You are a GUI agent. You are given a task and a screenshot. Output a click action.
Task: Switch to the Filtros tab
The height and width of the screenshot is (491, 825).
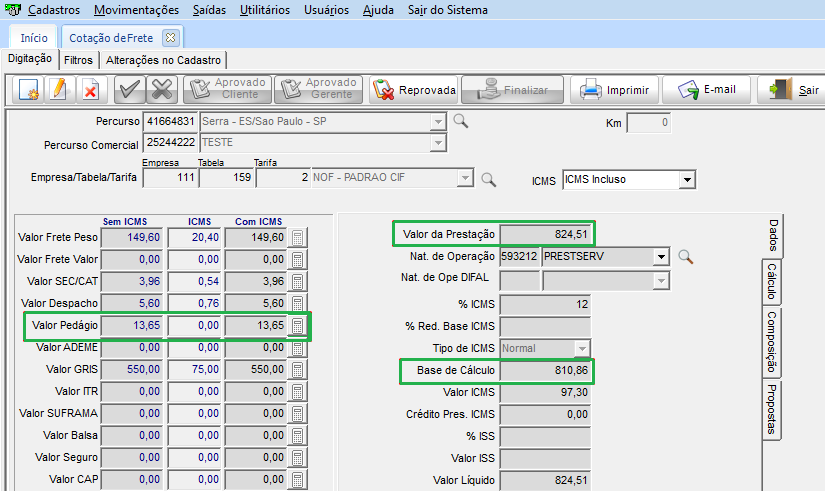pos(78,60)
